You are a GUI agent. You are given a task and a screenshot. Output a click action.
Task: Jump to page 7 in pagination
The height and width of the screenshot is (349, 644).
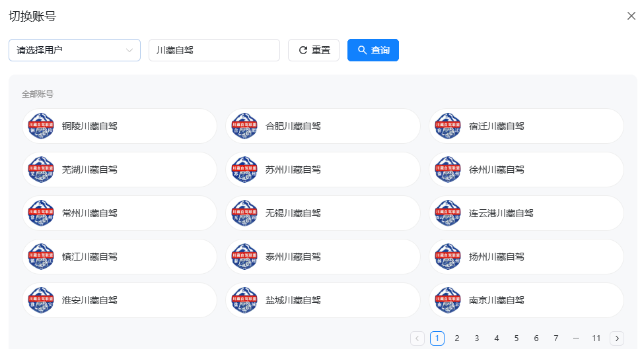(x=556, y=338)
